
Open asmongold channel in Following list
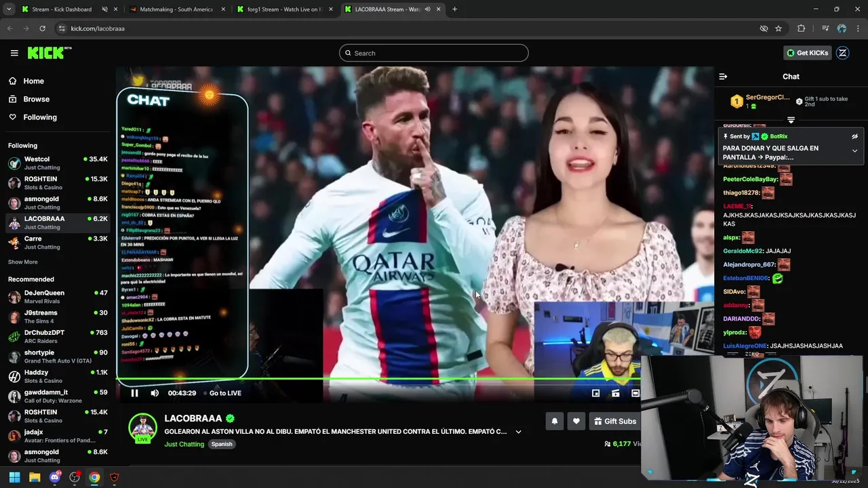(58, 203)
